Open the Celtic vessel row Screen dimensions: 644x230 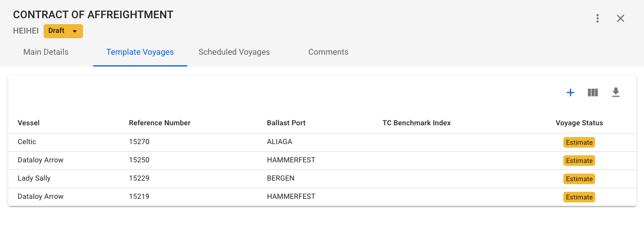[x=323, y=142]
